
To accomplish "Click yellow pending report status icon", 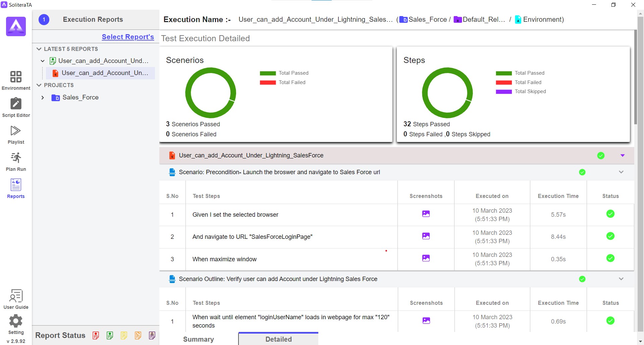I will click(124, 335).
